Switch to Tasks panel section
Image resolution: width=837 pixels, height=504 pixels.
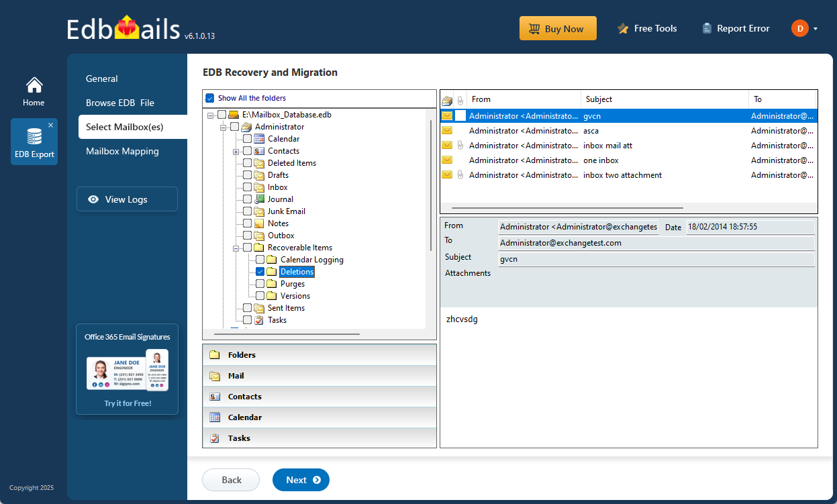[319, 438]
